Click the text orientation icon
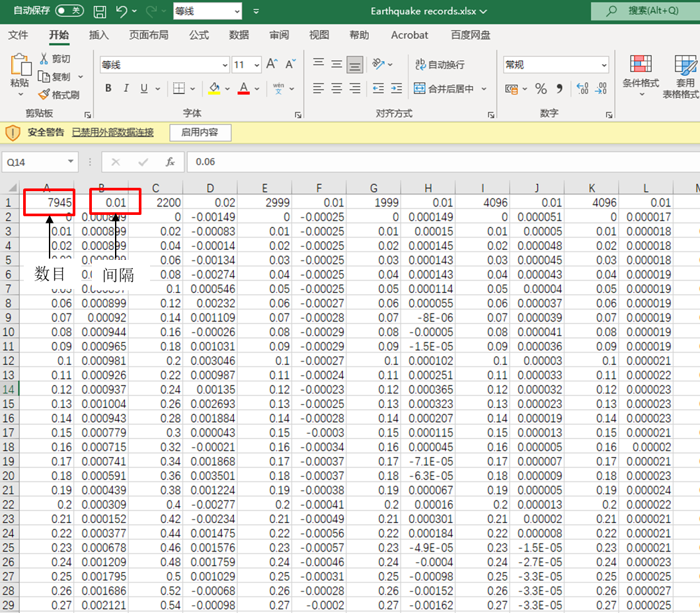700x613 pixels. [x=379, y=64]
